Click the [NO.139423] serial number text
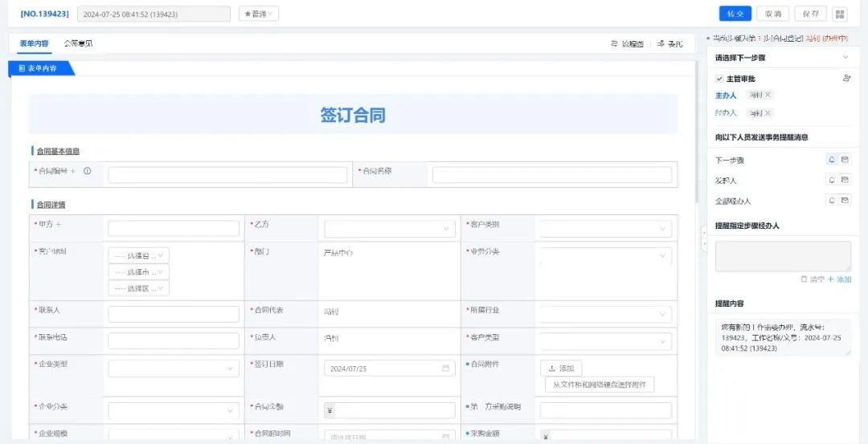The height and width of the screenshot is (444, 868). pyautogui.click(x=44, y=14)
